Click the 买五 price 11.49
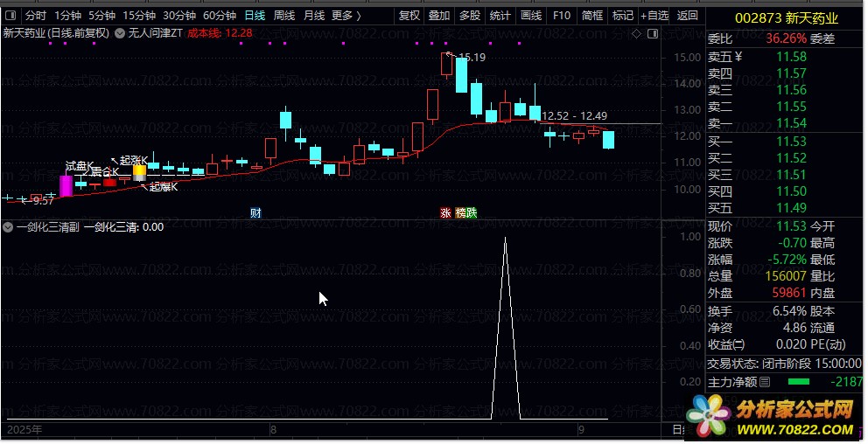 [791, 208]
